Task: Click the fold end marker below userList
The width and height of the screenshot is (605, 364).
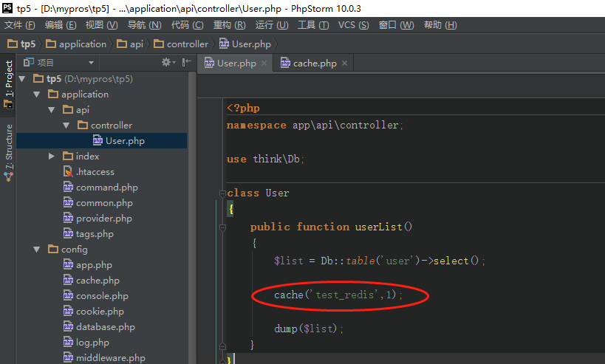Action: point(222,346)
